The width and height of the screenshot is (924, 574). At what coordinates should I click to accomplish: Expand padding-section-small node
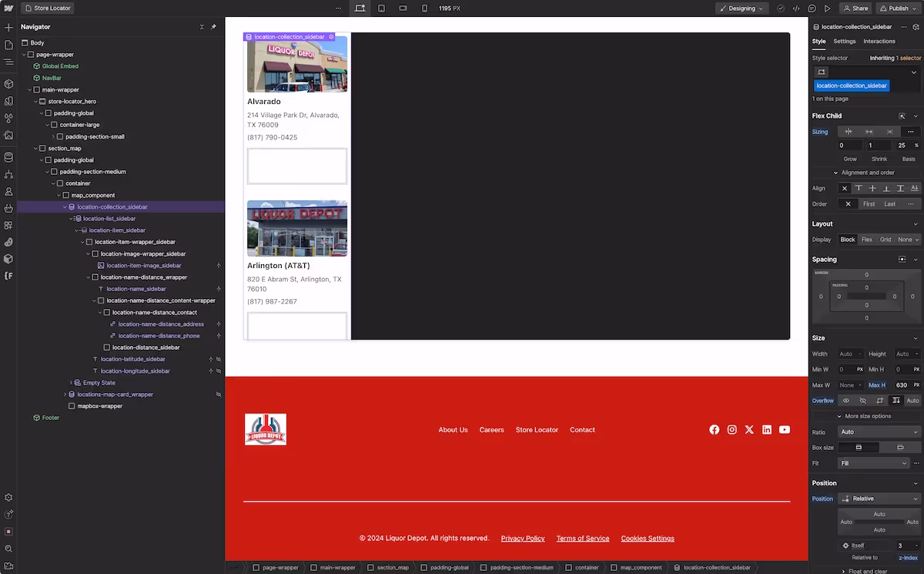point(54,136)
